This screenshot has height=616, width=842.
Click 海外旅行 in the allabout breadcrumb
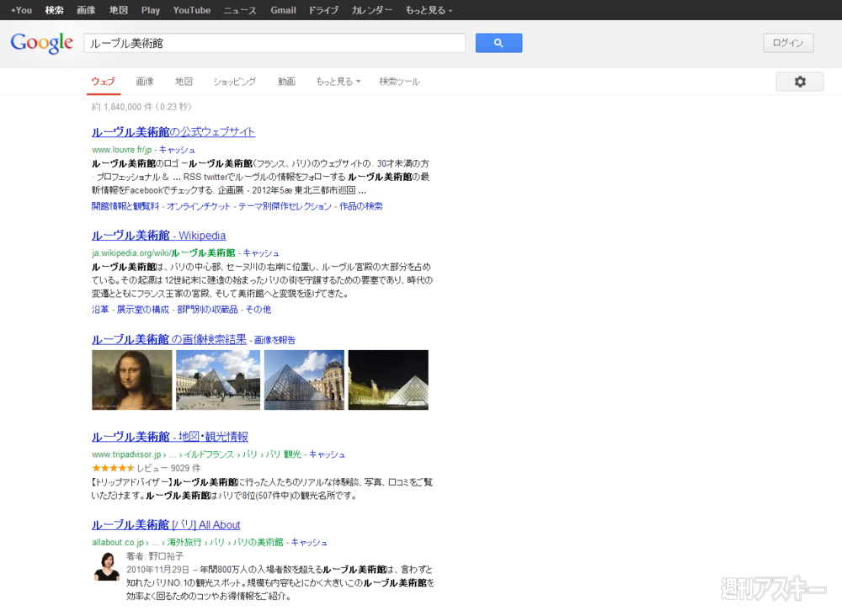click(x=184, y=543)
